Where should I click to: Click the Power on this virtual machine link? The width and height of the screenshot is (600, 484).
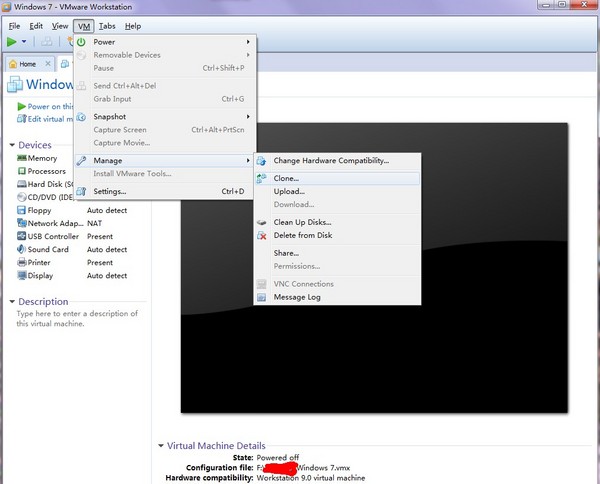[x=48, y=106]
